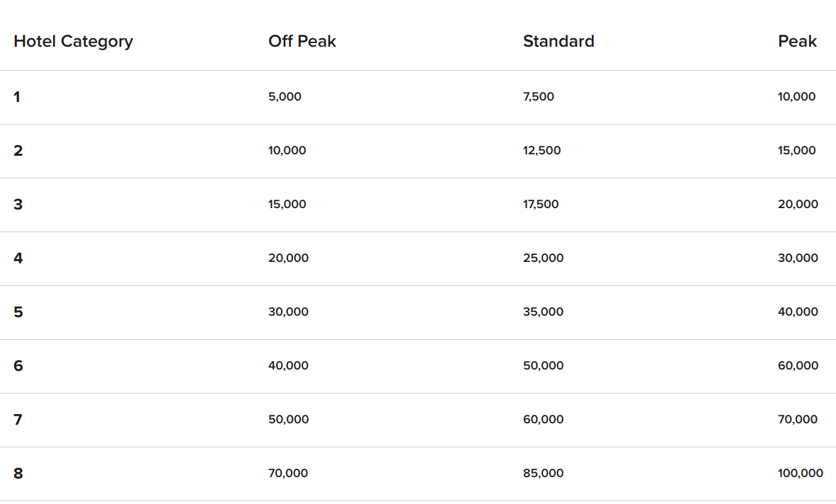Select the Category 8 row label

click(18, 474)
